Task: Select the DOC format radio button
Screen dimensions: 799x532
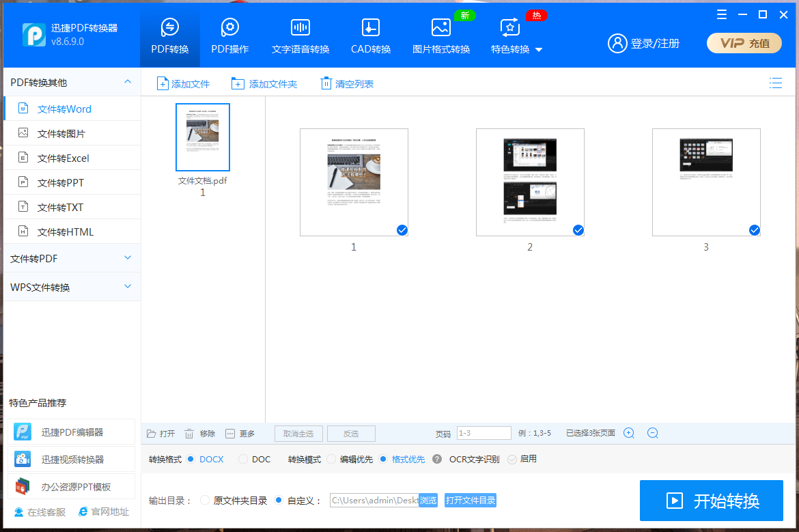Action: pyautogui.click(x=243, y=460)
